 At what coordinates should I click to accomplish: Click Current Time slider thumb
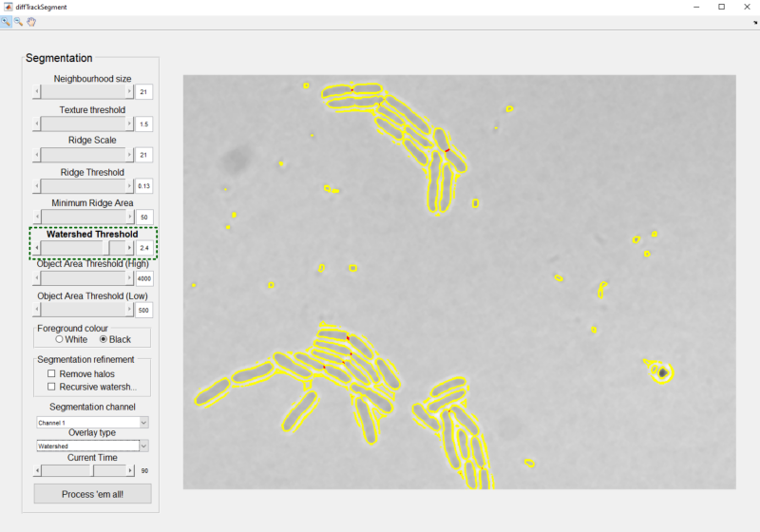pyautogui.click(x=92, y=470)
